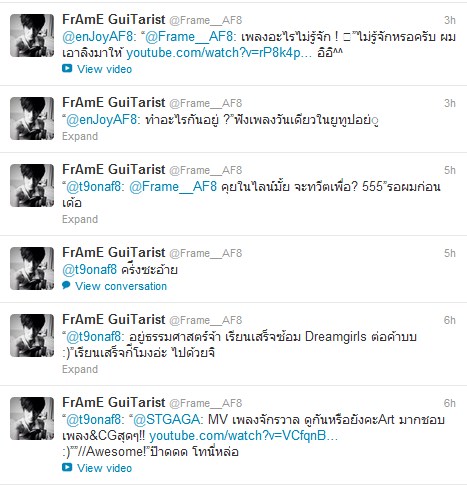
Task: Expand the third tweet mentioning 555
Action: [x=80, y=219]
